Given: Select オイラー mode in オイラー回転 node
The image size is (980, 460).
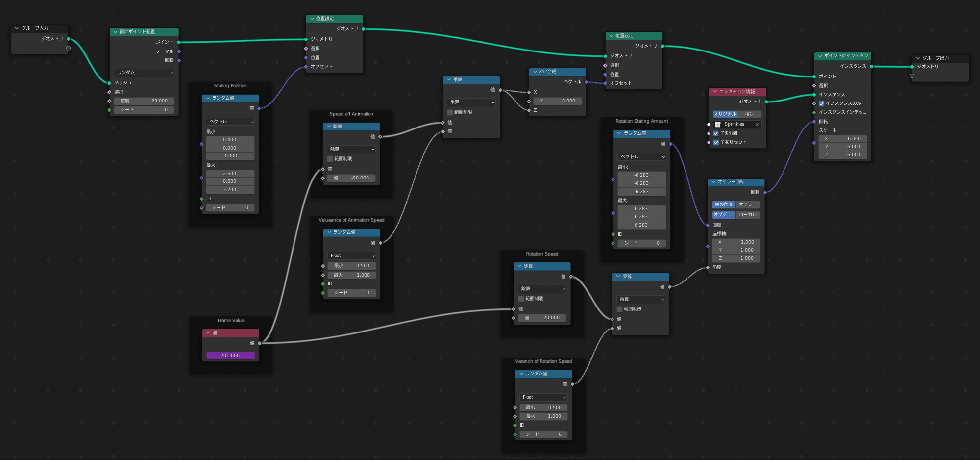Looking at the screenshot, I should tap(747, 204).
